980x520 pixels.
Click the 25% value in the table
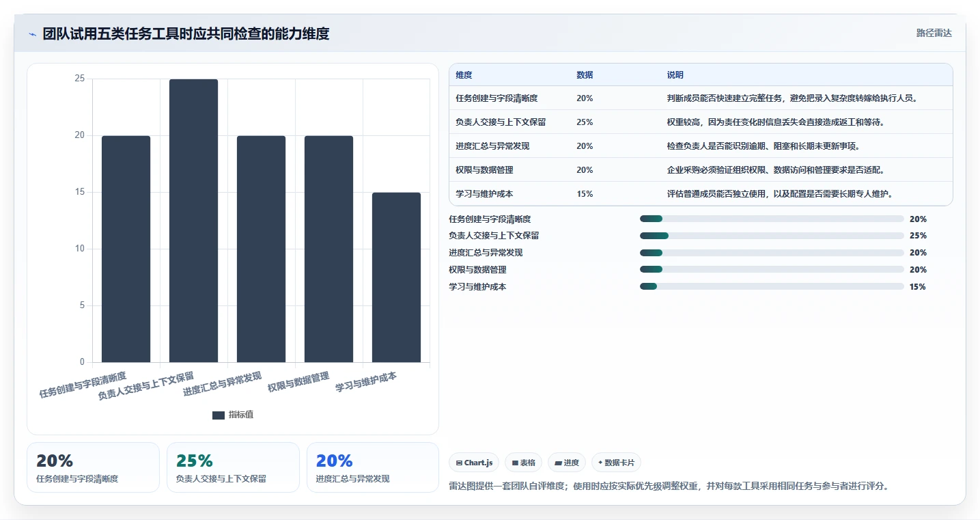click(x=585, y=122)
